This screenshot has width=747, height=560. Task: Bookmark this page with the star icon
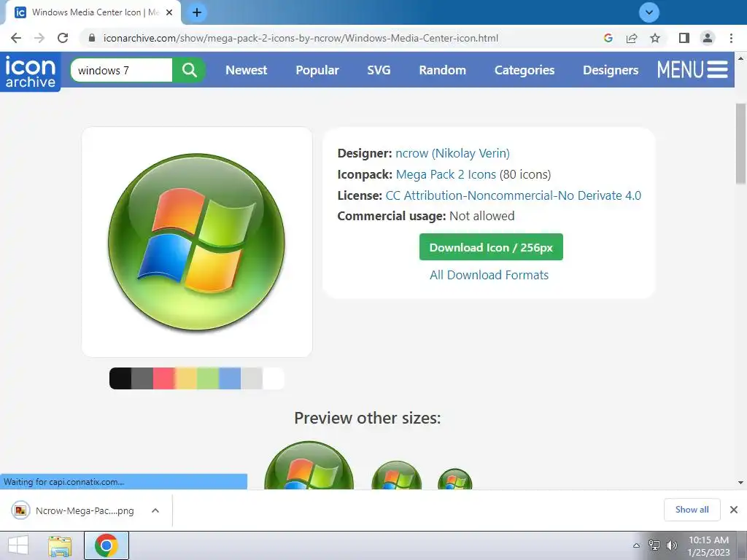pyautogui.click(x=655, y=38)
